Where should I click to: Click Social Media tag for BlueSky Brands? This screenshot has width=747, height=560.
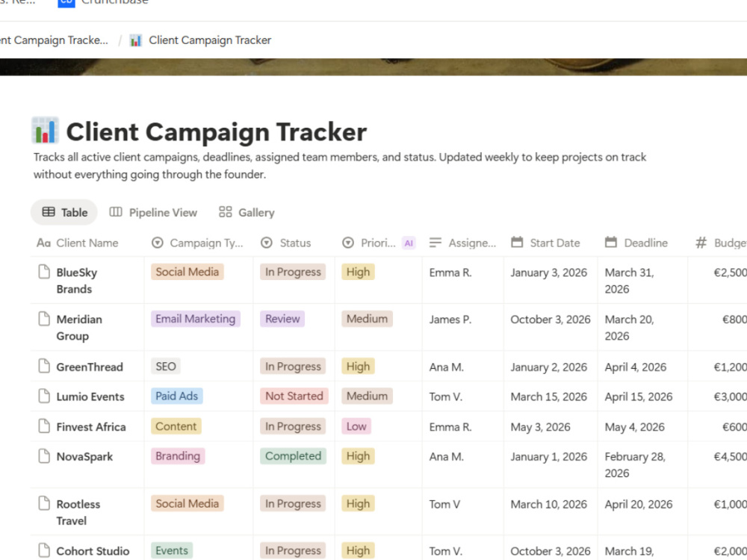click(187, 272)
